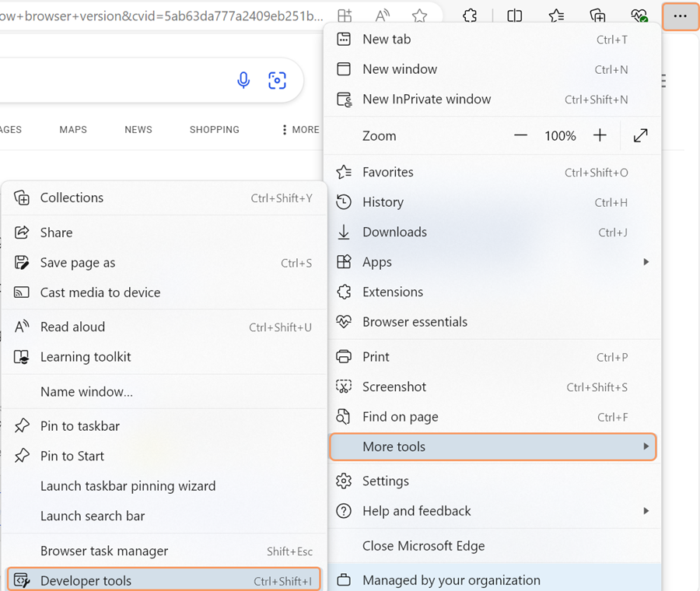Open visual search camera icon
The height and width of the screenshot is (591, 700).
pyautogui.click(x=277, y=80)
